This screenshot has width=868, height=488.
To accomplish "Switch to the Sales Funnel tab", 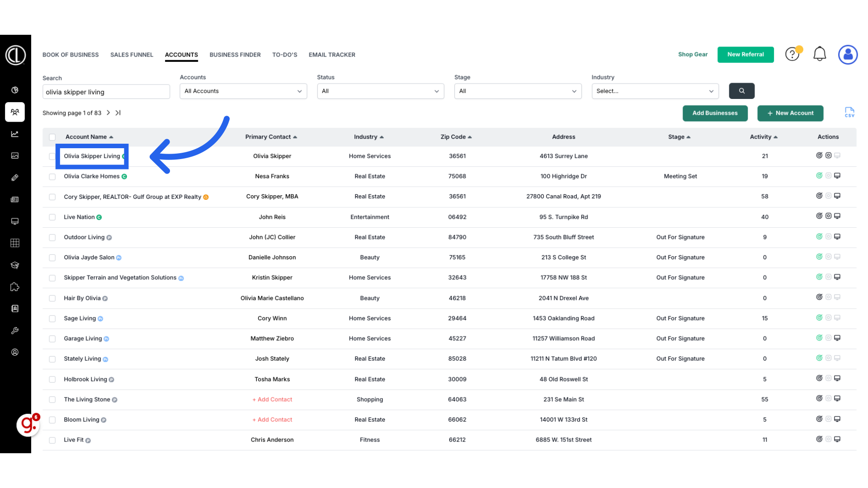I will [x=132, y=55].
